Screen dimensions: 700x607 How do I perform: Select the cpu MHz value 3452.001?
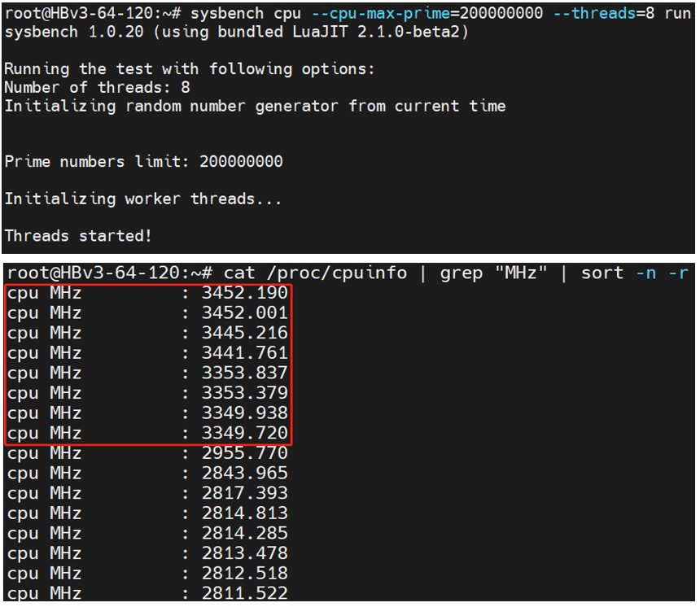click(245, 313)
